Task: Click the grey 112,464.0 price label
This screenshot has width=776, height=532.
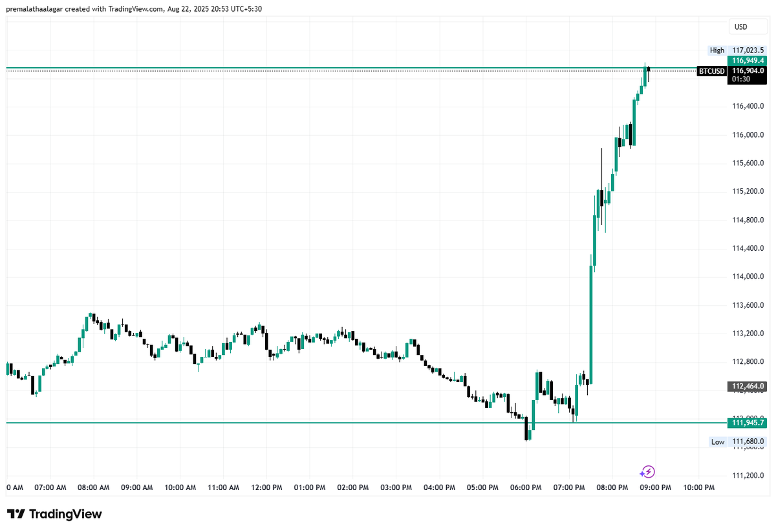Action: coord(748,387)
